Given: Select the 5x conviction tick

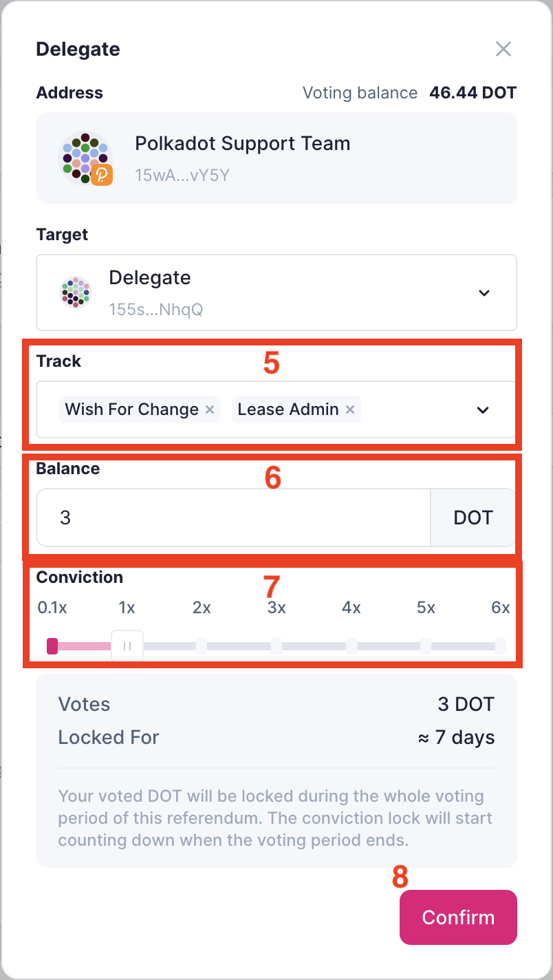Looking at the screenshot, I should pyautogui.click(x=426, y=646).
